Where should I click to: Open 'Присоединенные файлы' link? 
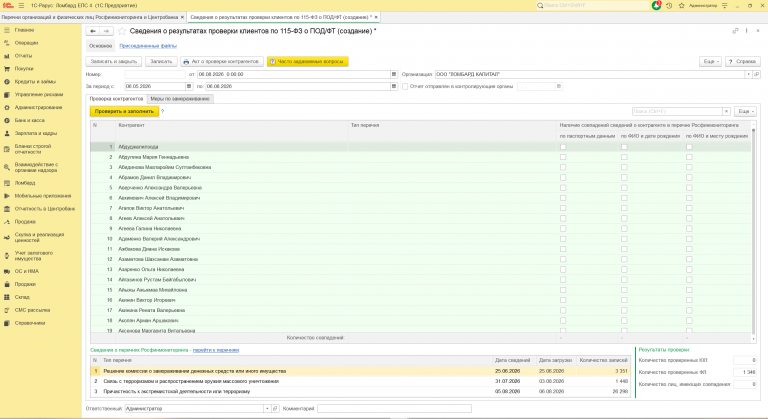click(x=148, y=46)
